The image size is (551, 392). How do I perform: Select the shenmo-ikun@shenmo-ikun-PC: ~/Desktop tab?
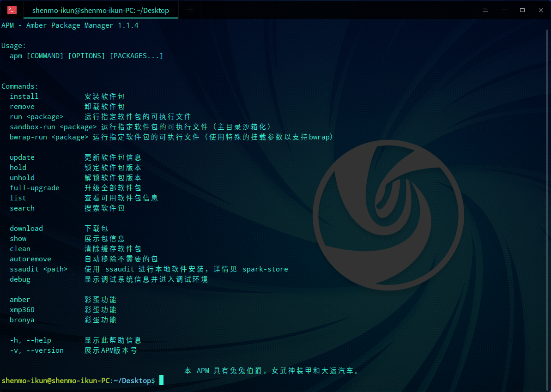pyautogui.click(x=101, y=10)
